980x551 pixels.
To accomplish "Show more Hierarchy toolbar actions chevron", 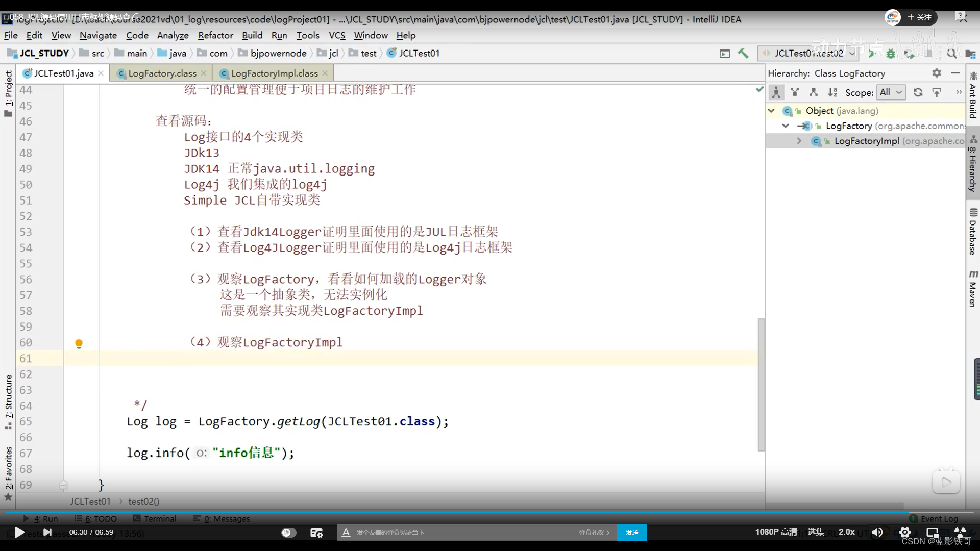I will (x=959, y=92).
